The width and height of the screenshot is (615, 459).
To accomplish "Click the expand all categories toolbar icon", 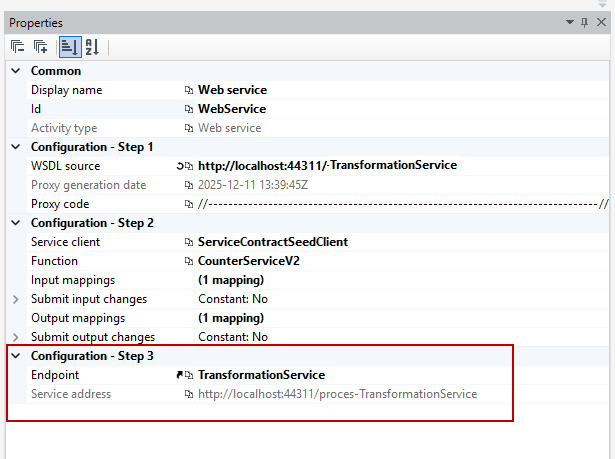I will [x=40, y=47].
